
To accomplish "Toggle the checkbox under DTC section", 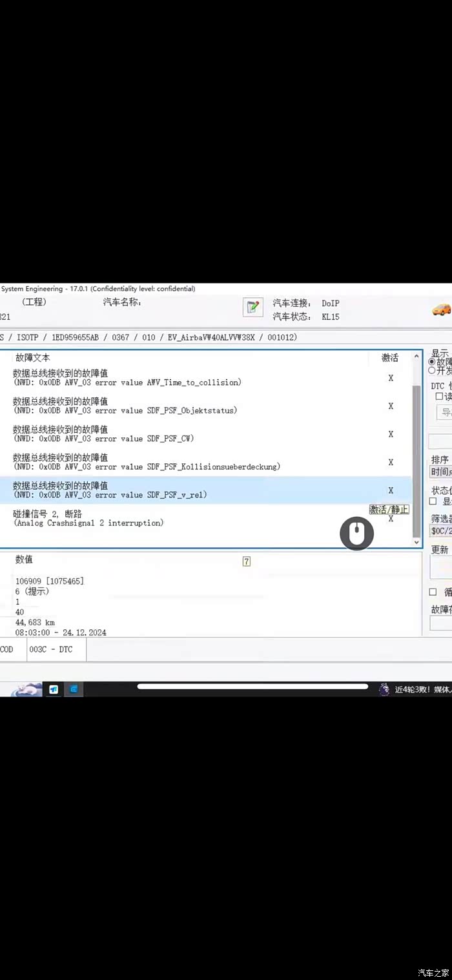I will coord(439,397).
